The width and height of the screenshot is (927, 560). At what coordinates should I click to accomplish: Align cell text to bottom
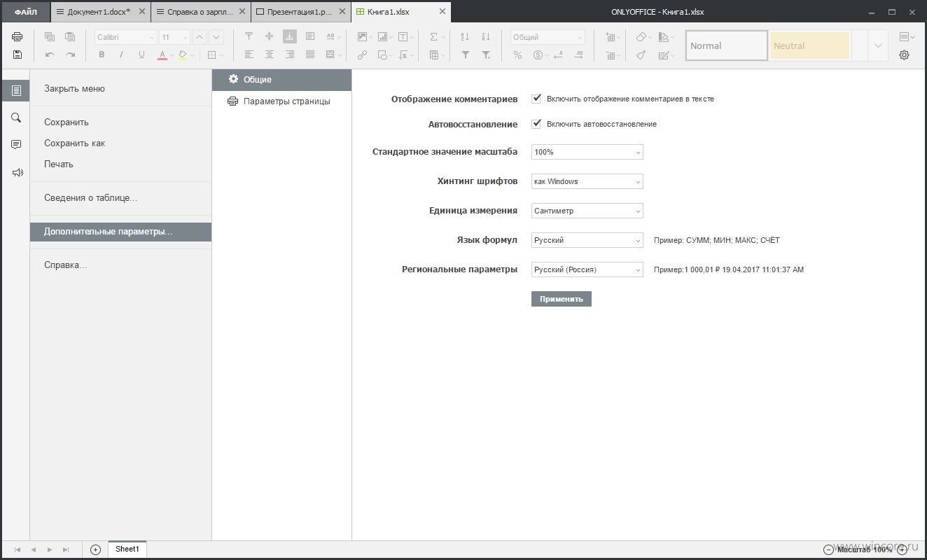[290, 37]
